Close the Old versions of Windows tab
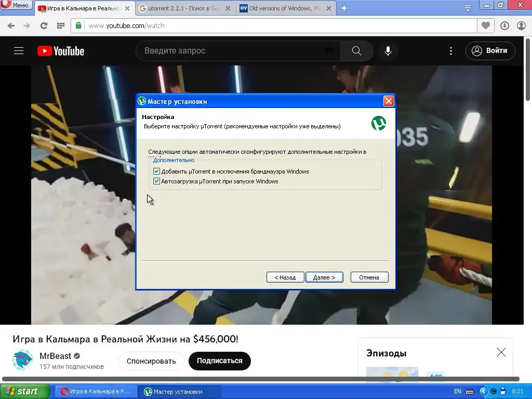 coord(329,8)
